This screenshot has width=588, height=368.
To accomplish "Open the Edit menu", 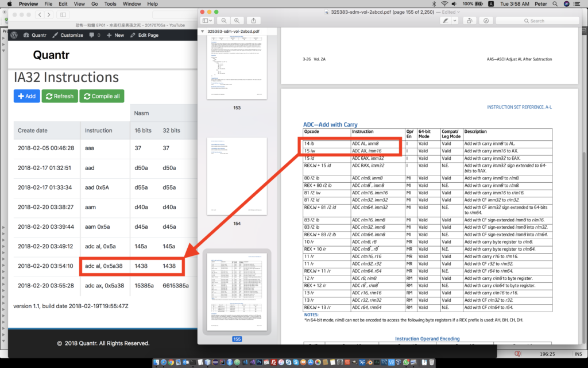I will 63,4.
